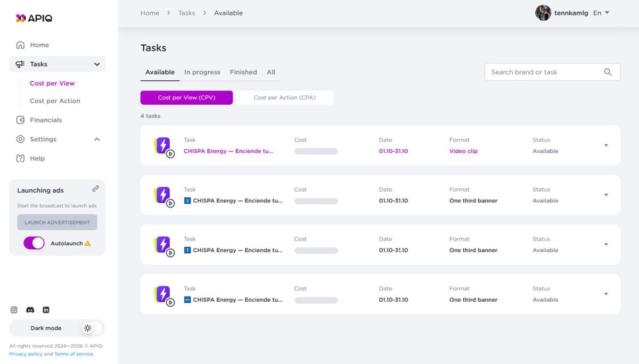Switch to the Finished tab

pos(243,72)
